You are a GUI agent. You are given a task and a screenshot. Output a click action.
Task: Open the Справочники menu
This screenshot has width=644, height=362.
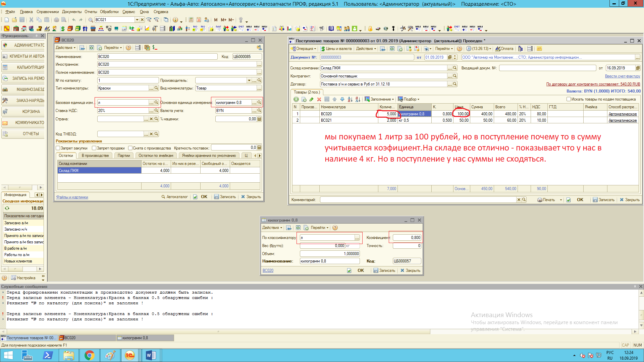coord(48,12)
